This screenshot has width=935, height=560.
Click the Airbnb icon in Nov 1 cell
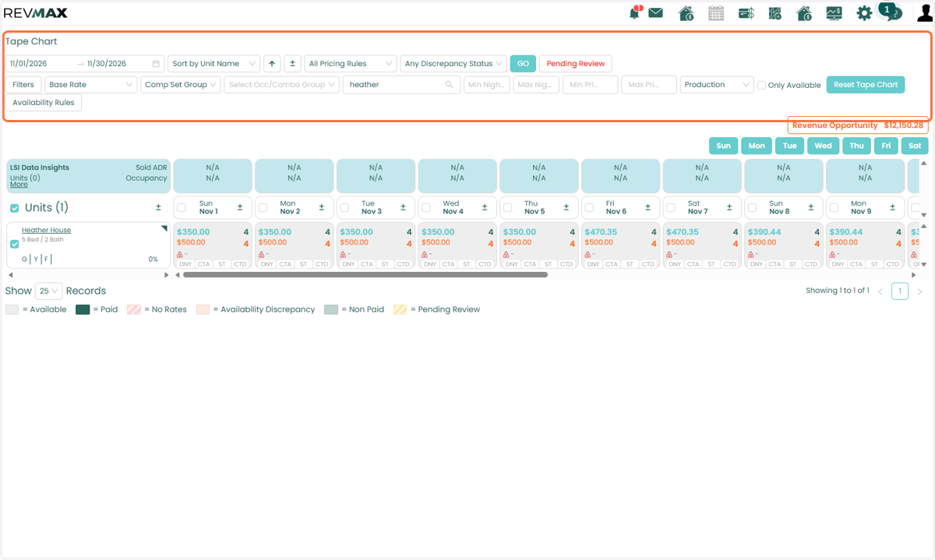coord(181,254)
